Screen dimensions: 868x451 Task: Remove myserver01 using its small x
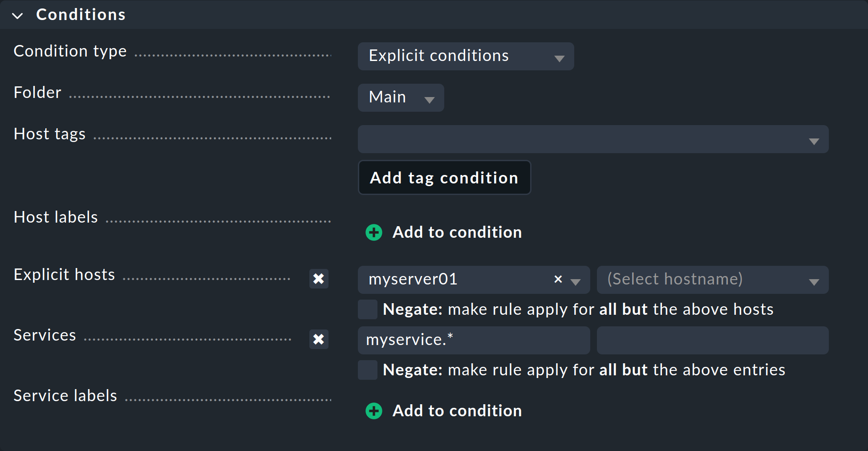[558, 280]
